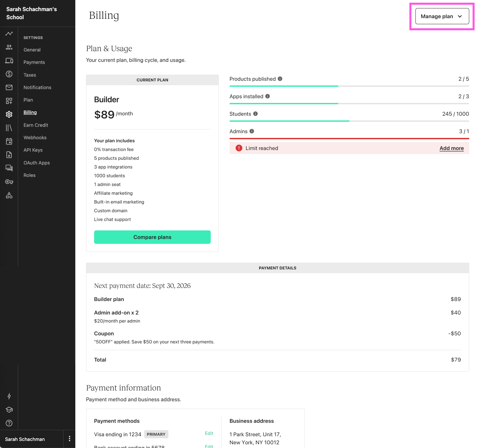Open Roles settings
Image resolution: width=484 pixels, height=448 pixels.
(x=29, y=175)
